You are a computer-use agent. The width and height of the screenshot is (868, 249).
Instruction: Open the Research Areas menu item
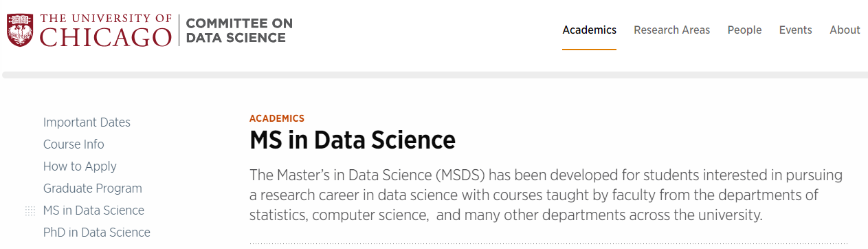(671, 30)
